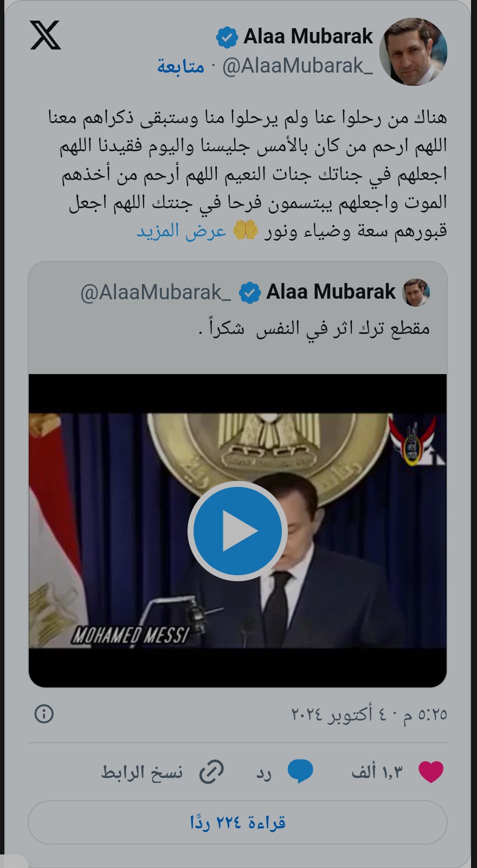Viewport: 477px width, 868px height.
Task: Click the reply speech bubble icon
Action: coord(300,771)
